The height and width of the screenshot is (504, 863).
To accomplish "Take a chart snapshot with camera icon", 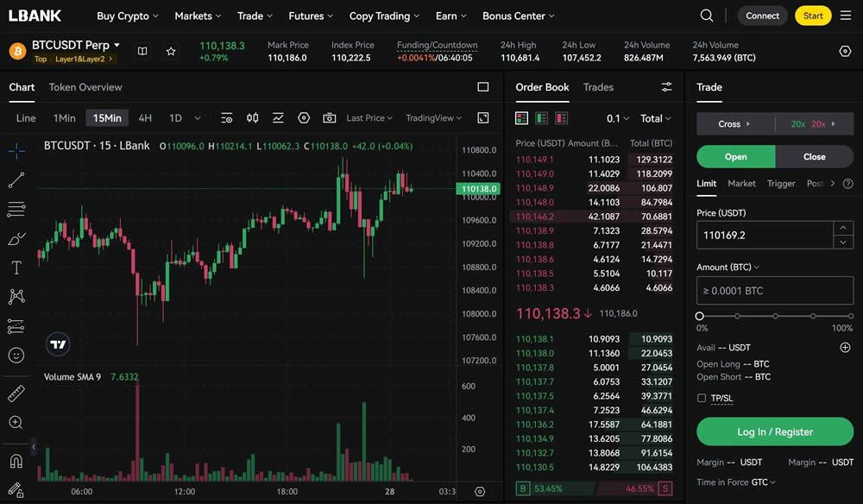I will [329, 118].
